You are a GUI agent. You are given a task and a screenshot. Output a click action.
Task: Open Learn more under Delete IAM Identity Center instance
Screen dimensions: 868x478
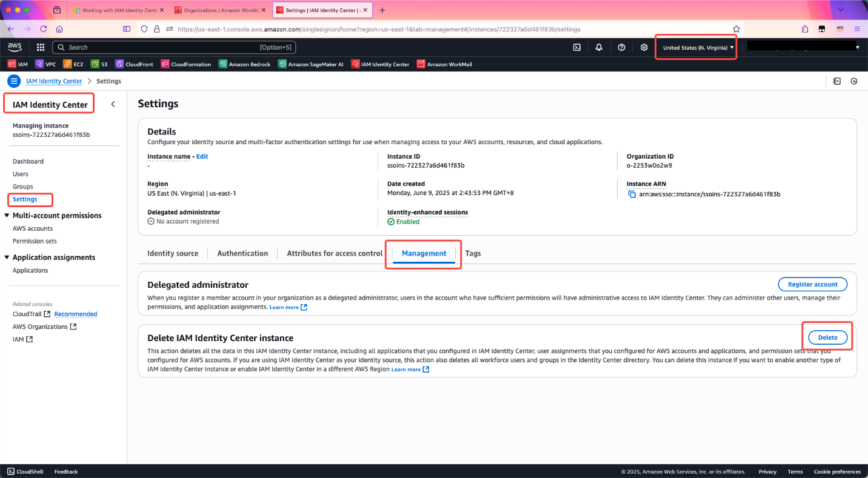pos(410,369)
